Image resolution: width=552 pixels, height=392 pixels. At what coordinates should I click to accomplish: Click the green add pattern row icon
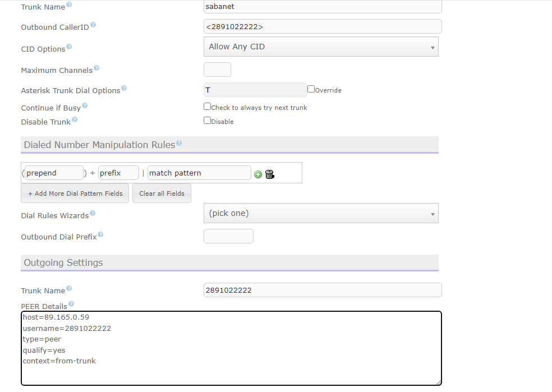click(x=258, y=174)
